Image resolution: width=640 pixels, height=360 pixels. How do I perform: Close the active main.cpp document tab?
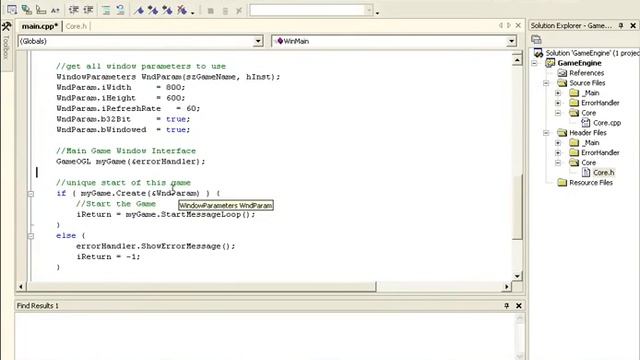[518, 25]
